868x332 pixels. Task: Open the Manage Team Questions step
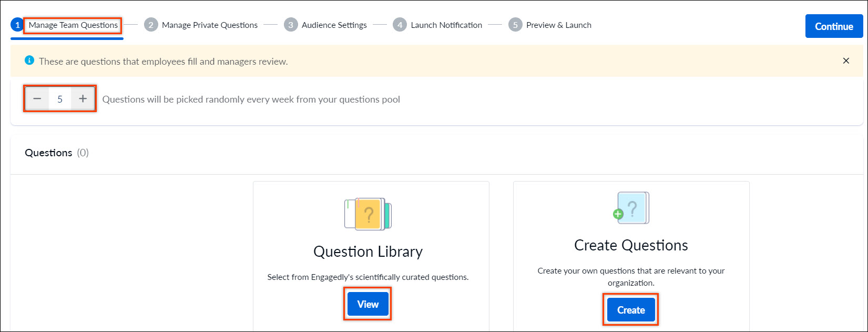[73, 25]
